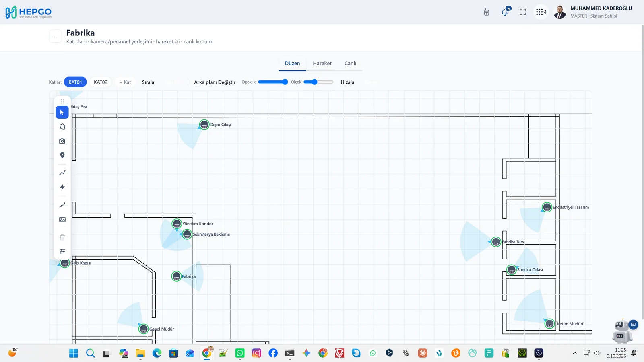This screenshot has height=362, width=644.
Task: Open the user profile avatar
Action: coord(560,12)
